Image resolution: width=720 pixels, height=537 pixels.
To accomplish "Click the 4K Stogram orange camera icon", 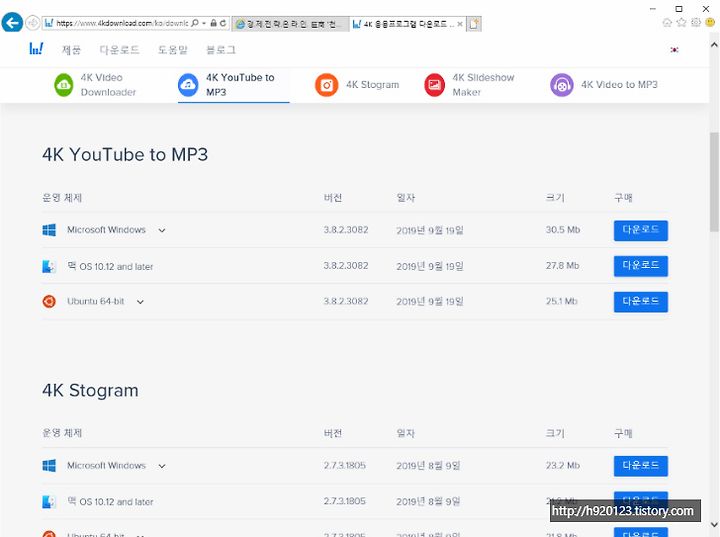I will 326,85.
